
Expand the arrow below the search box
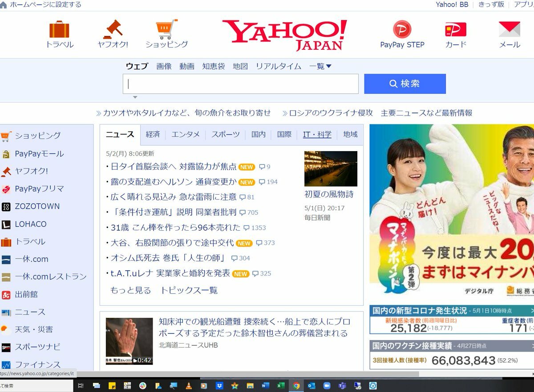pyautogui.click(x=135, y=97)
